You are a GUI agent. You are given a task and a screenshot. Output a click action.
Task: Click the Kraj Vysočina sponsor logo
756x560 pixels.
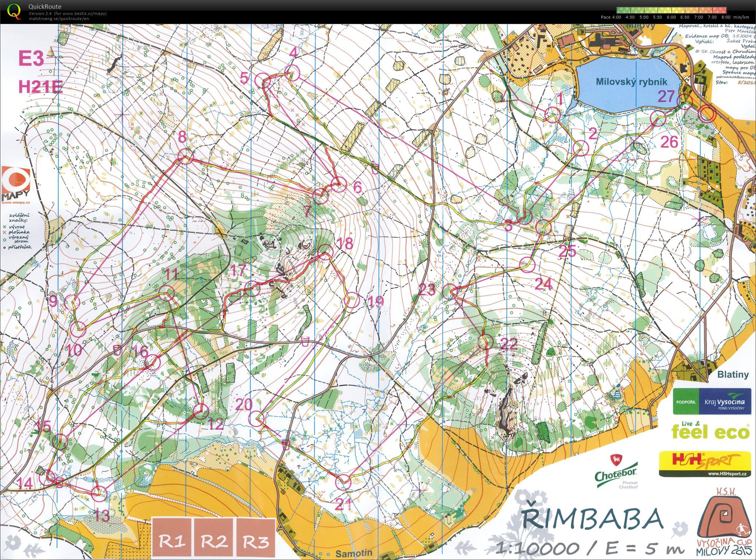point(712,401)
